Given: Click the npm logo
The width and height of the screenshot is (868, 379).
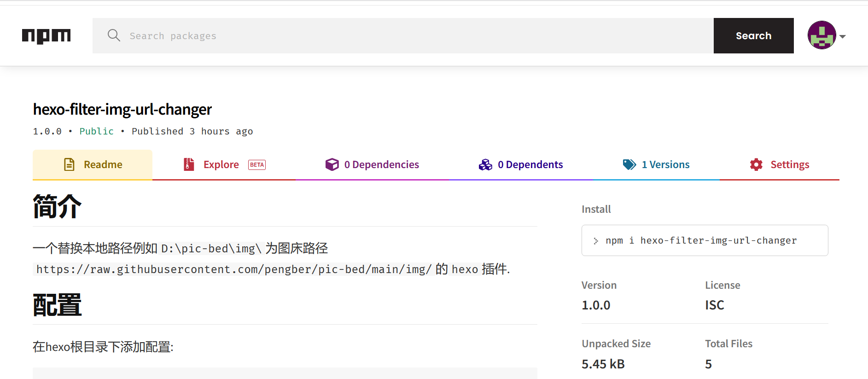Looking at the screenshot, I should point(47,36).
